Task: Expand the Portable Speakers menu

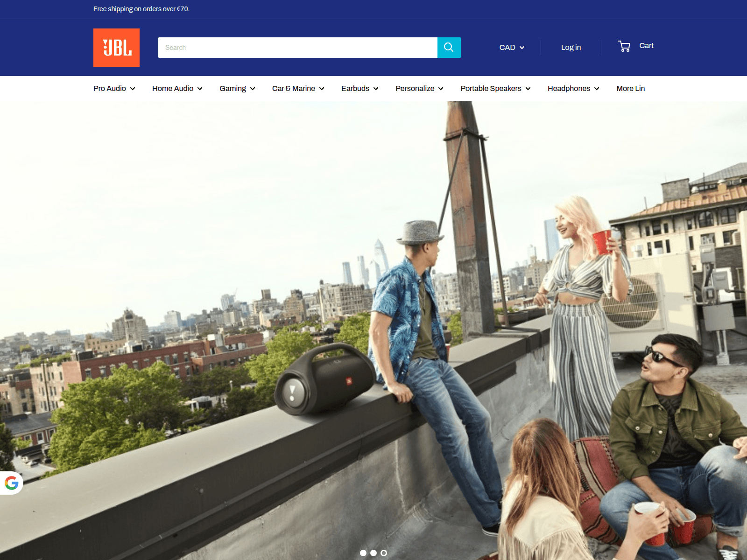Action: coord(495,89)
